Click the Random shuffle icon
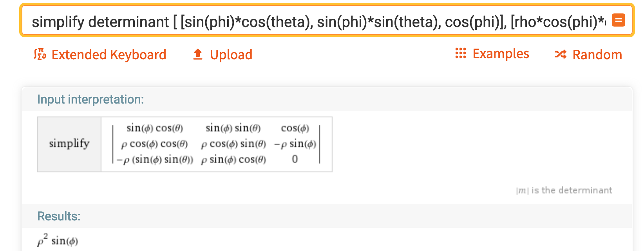Image resolution: width=644 pixels, height=251 pixels. 561,55
